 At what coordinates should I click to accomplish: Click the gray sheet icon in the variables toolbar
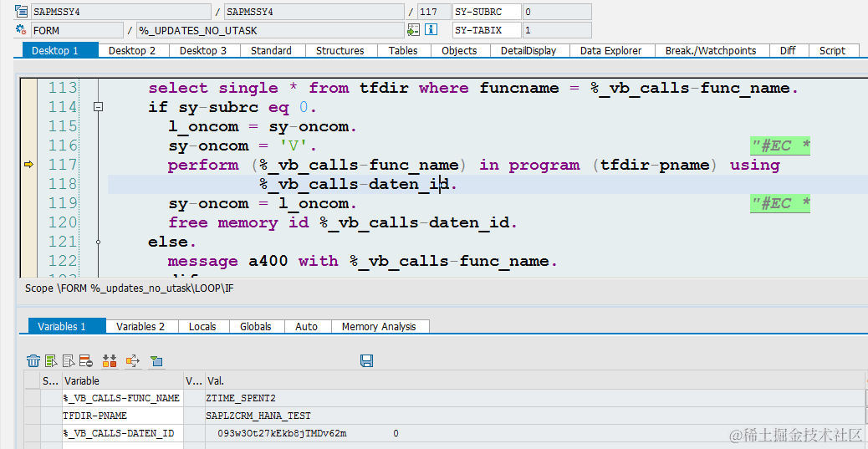pyautogui.click(x=69, y=361)
